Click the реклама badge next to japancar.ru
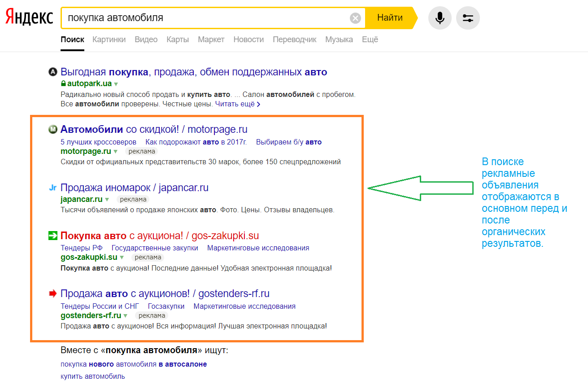Image resolution: width=588 pixels, height=385 pixels. pos(133,200)
